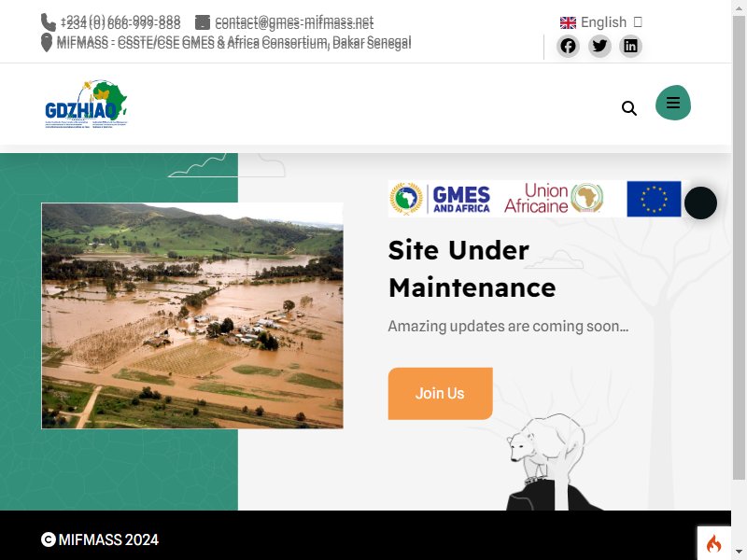Click the search magnifier icon
Screen dimensions: 747x560
(x=628, y=108)
